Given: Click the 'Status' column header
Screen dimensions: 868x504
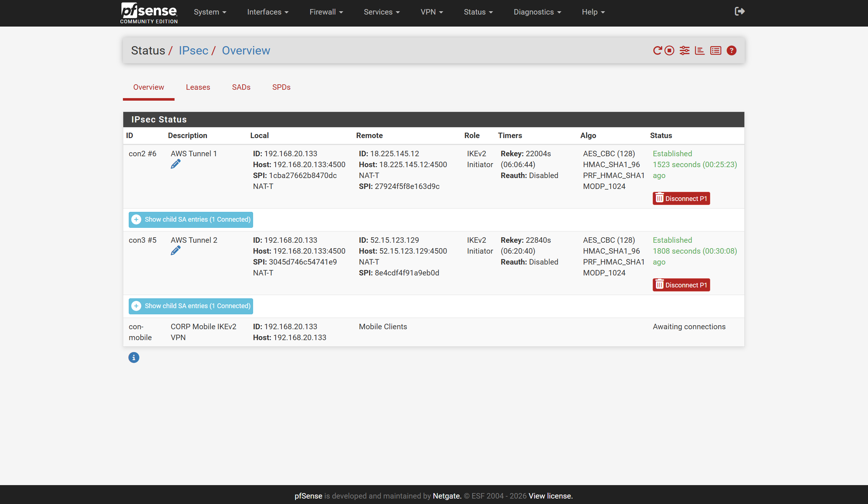Looking at the screenshot, I should (661, 136).
